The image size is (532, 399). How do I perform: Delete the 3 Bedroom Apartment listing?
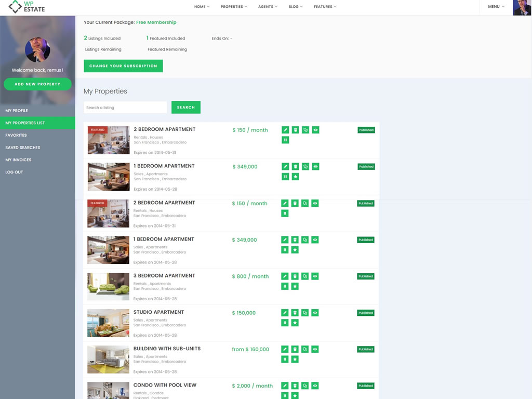295,276
